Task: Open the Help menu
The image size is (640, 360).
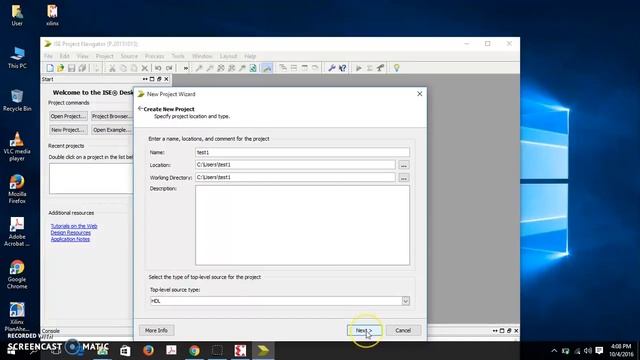Action: tap(250, 56)
